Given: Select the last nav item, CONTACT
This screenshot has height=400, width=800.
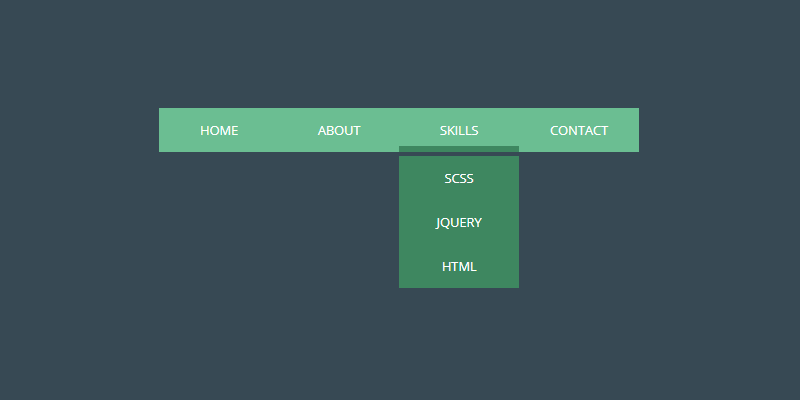Looking at the screenshot, I should pyautogui.click(x=579, y=130).
